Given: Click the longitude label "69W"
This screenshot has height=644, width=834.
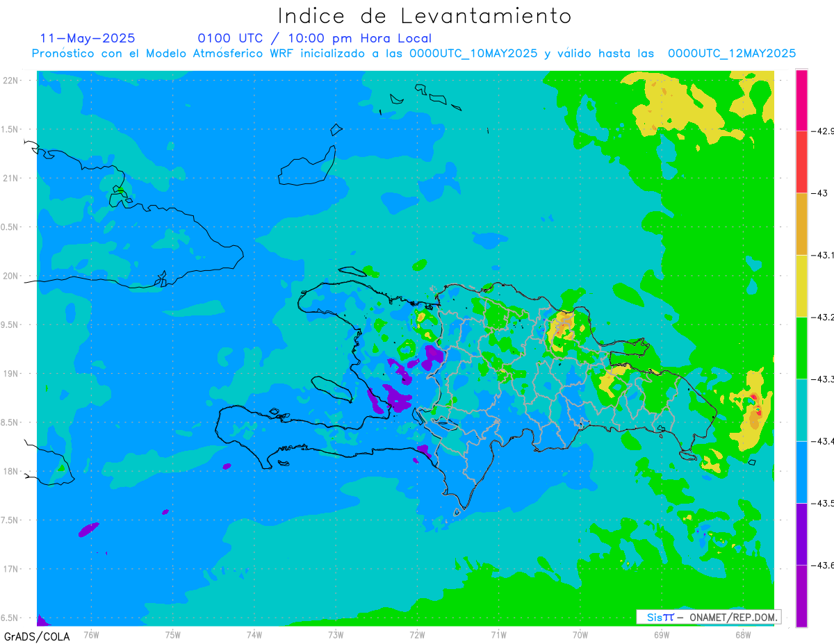Looking at the screenshot, I should [x=661, y=635].
